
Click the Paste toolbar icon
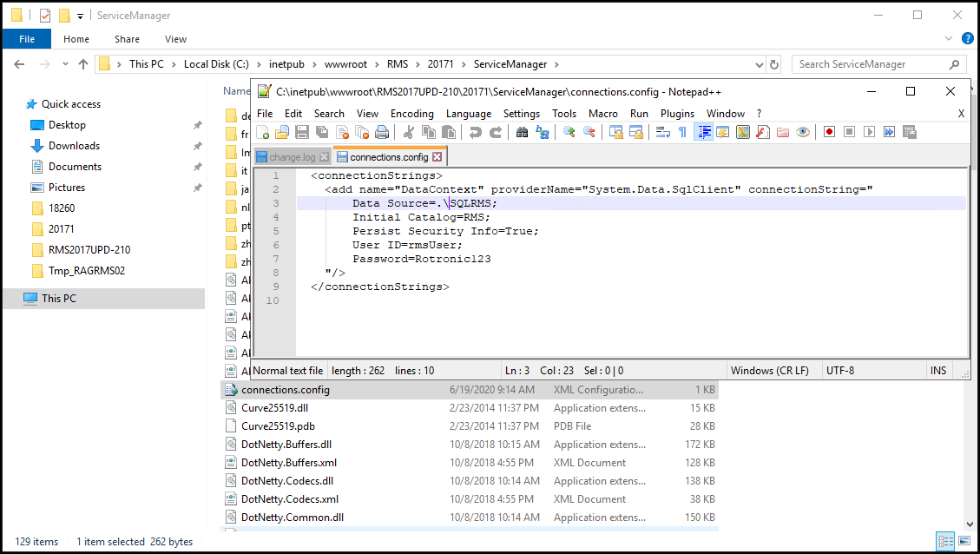click(449, 133)
